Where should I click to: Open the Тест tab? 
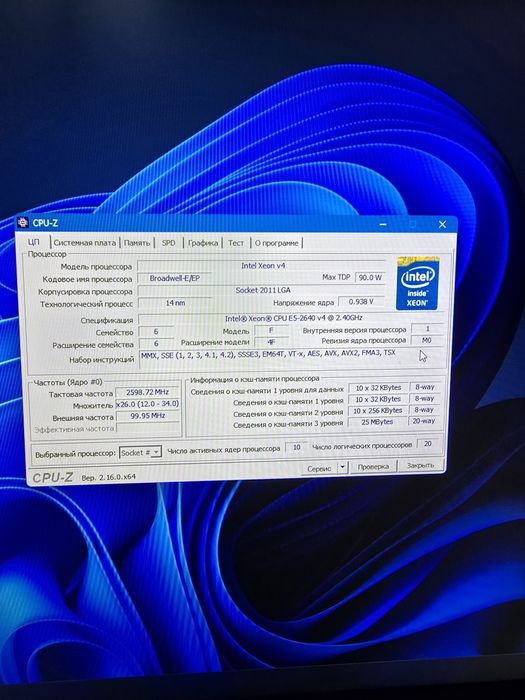click(x=236, y=243)
